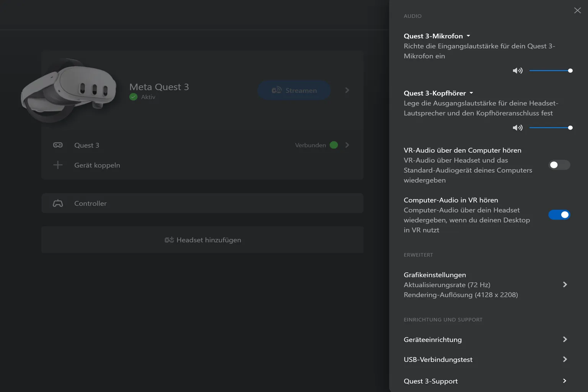Click the green Aktiv checkmark icon

pos(133,97)
